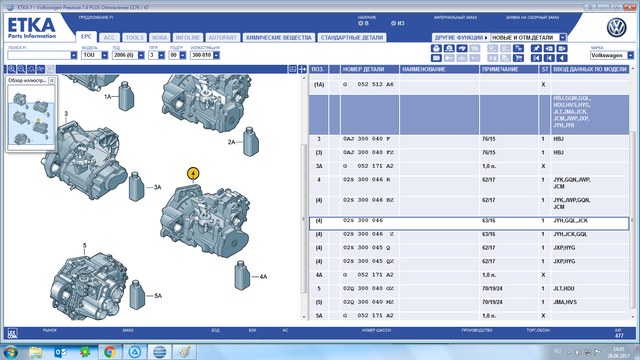Image resolution: width=640 pixels, height=360 pixels.
Task: Click the shopping basket toolbar icon
Action: 436,48
